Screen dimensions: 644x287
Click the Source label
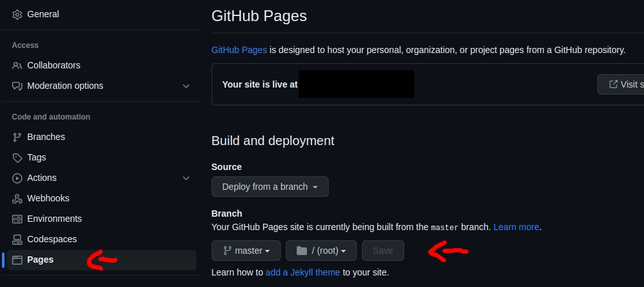click(x=226, y=167)
